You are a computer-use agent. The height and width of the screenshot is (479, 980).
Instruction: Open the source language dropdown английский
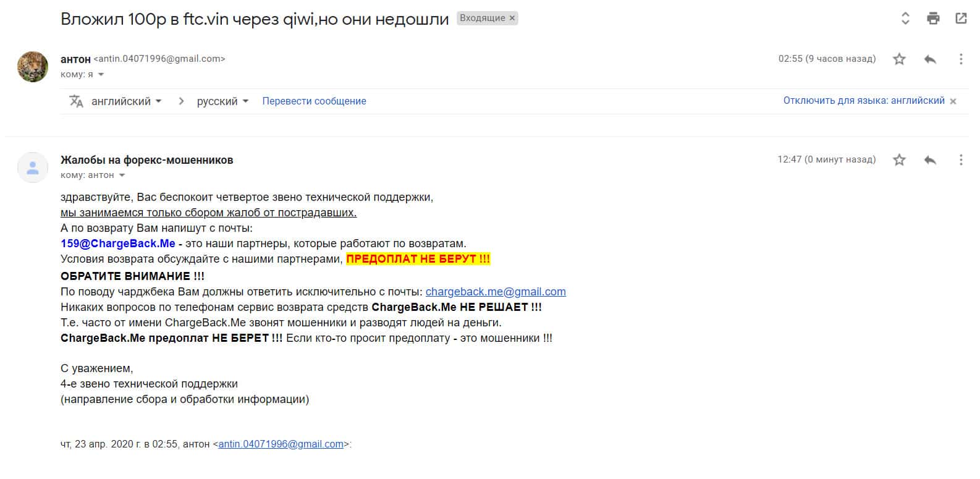(126, 101)
